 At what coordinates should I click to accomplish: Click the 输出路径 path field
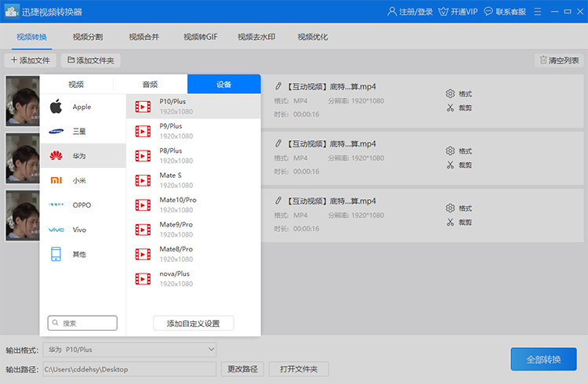point(129,369)
